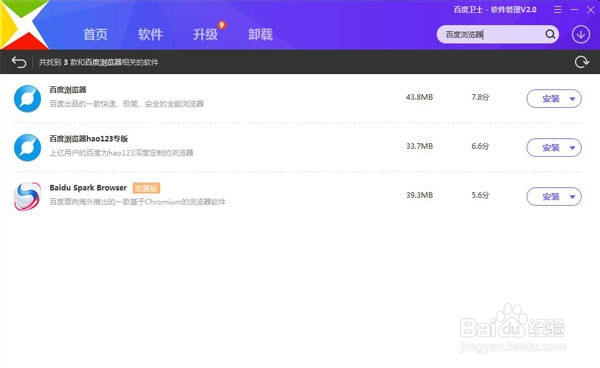Open the hamburger main menu

coord(558,10)
